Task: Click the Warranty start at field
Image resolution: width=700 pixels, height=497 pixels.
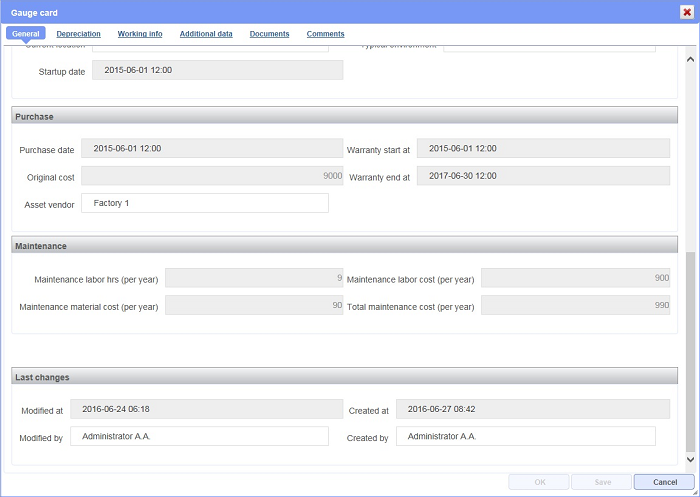Action: point(543,148)
